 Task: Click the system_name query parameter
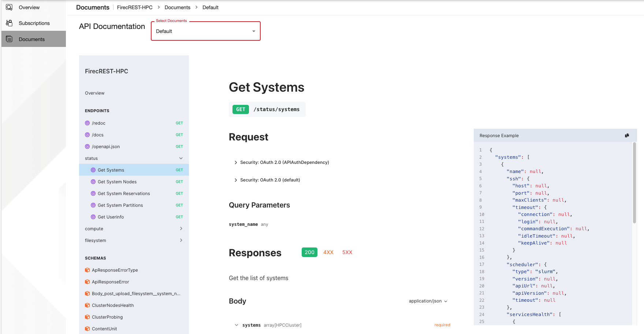click(x=243, y=224)
